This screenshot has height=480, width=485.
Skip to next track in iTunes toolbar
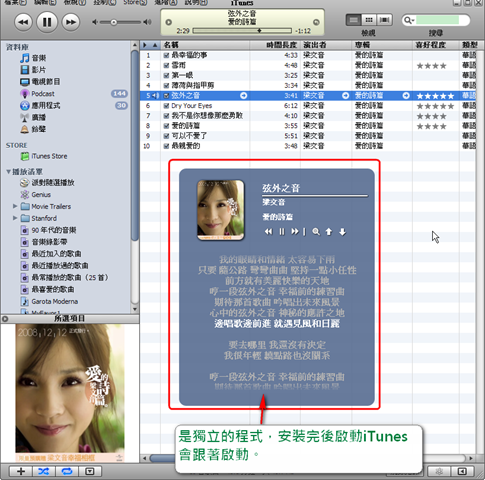(71, 22)
